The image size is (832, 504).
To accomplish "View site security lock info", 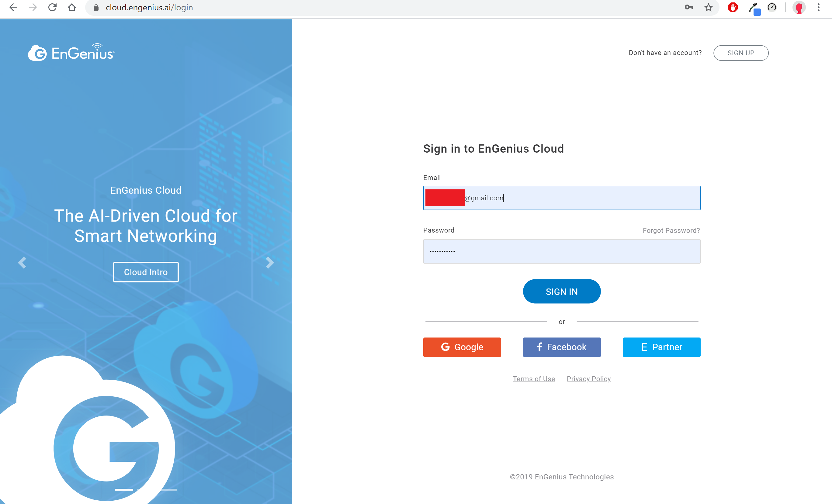I will [96, 7].
